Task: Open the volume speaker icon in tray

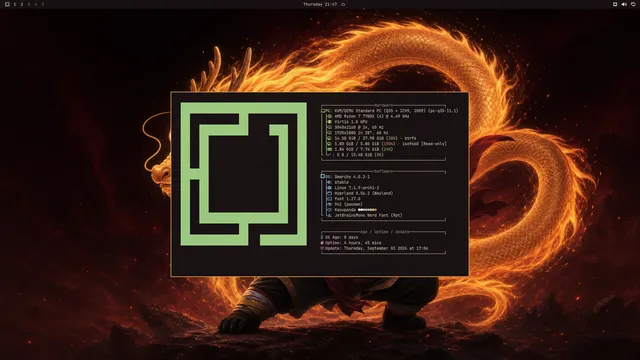Action: coord(624,4)
